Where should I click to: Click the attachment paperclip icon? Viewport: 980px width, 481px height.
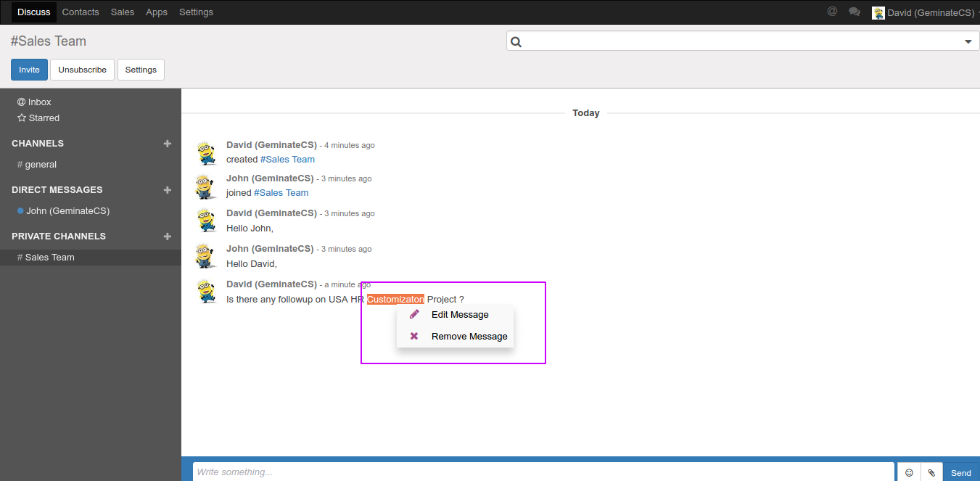point(931,473)
